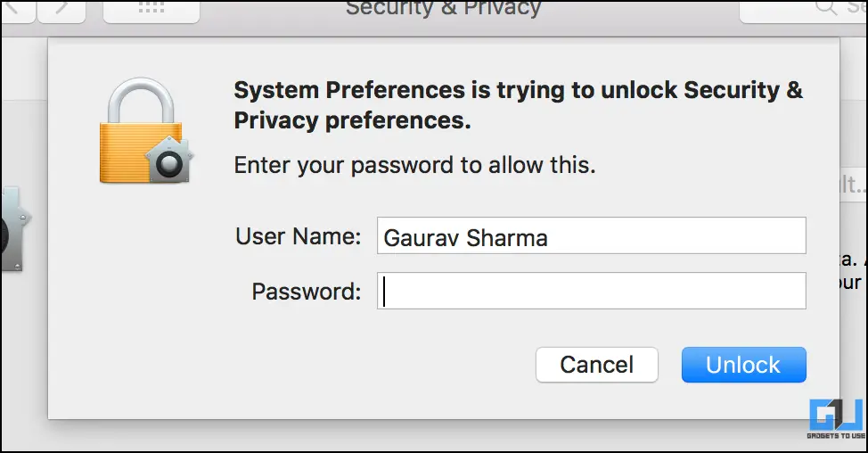The height and width of the screenshot is (453, 868).
Task: Click "Enter your password to allow this" text
Action: tap(414, 165)
